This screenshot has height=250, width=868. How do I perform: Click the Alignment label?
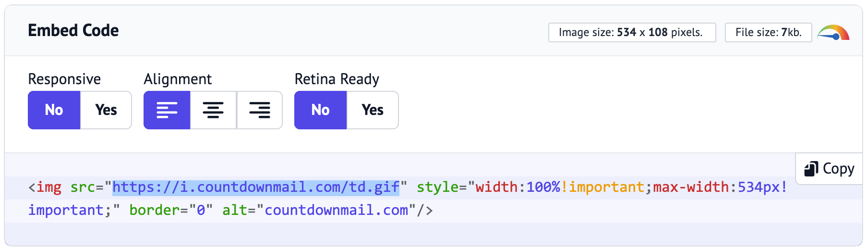pos(178,79)
